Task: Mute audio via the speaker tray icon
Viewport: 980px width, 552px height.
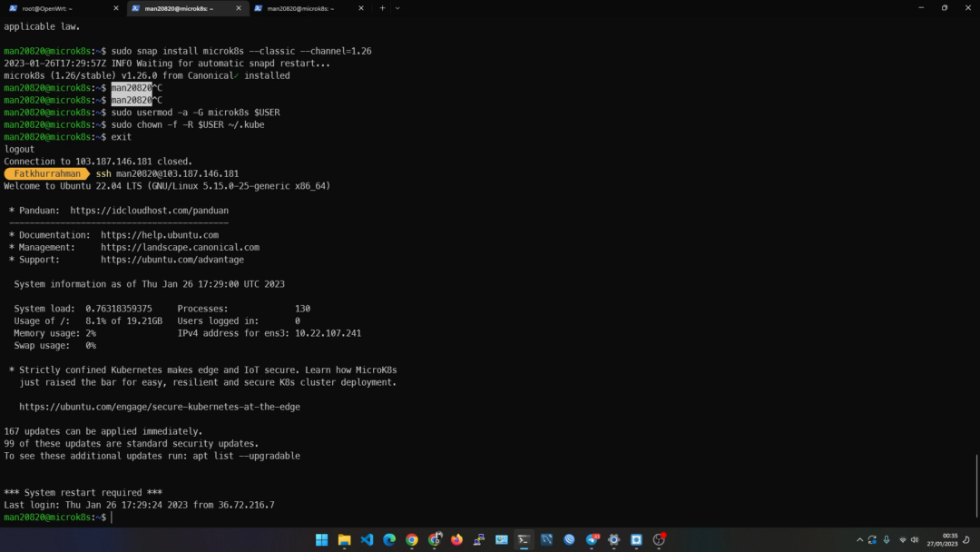Action: pos(915,539)
